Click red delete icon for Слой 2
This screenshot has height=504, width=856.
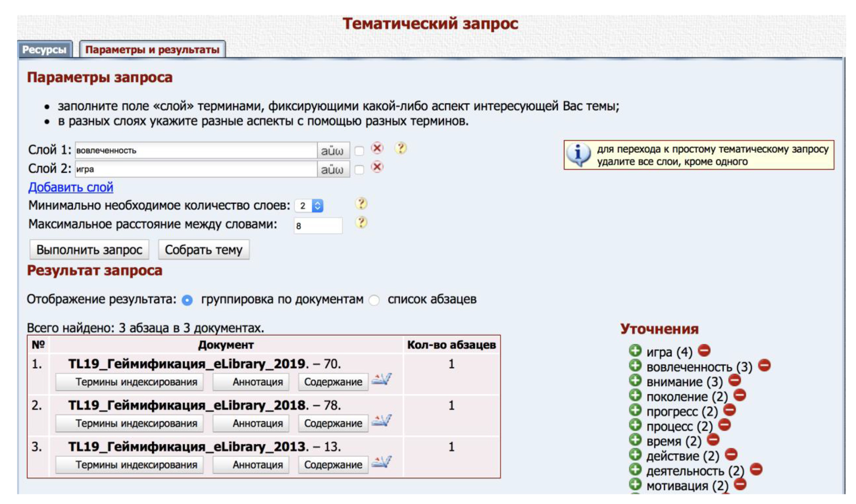(x=377, y=167)
